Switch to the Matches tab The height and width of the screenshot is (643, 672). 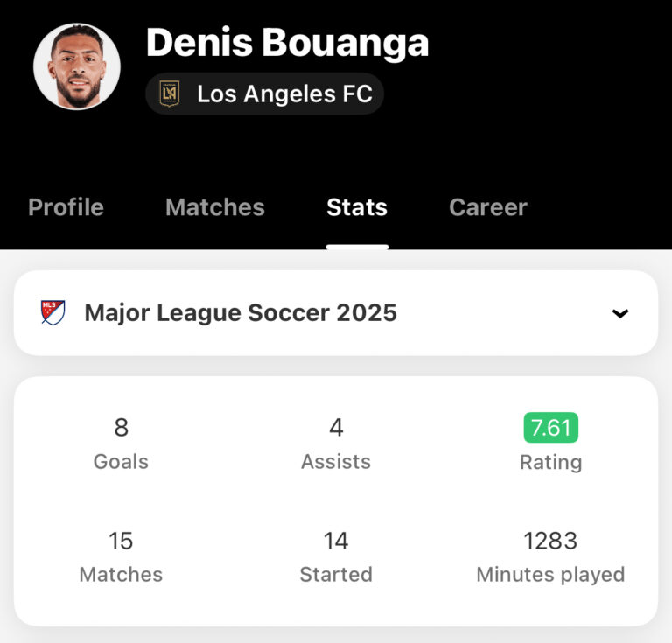point(214,207)
